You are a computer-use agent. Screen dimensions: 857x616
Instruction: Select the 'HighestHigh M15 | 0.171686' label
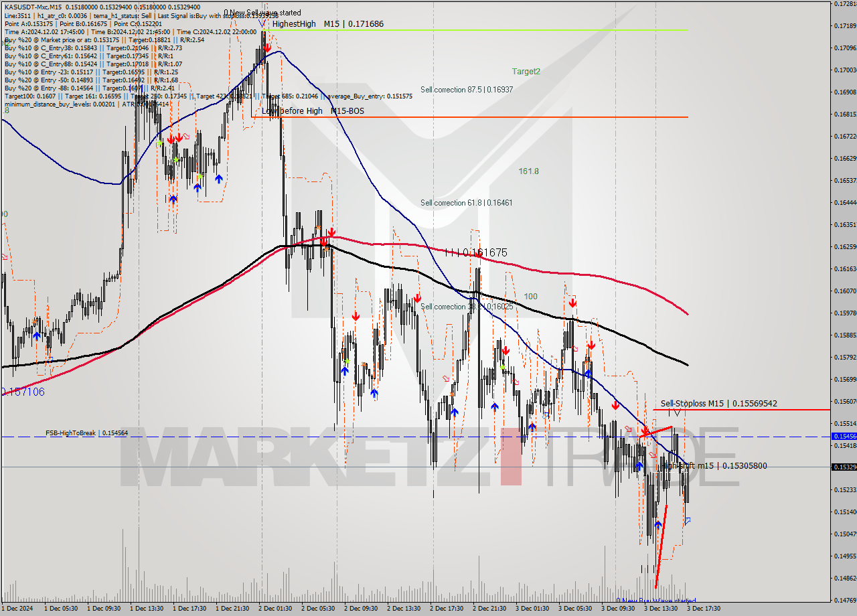point(328,23)
